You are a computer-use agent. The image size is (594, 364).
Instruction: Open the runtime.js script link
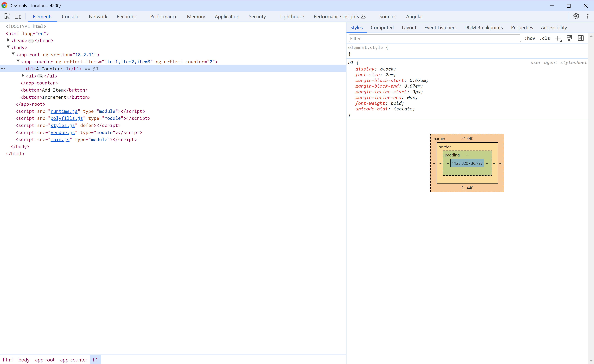tap(64, 111)
